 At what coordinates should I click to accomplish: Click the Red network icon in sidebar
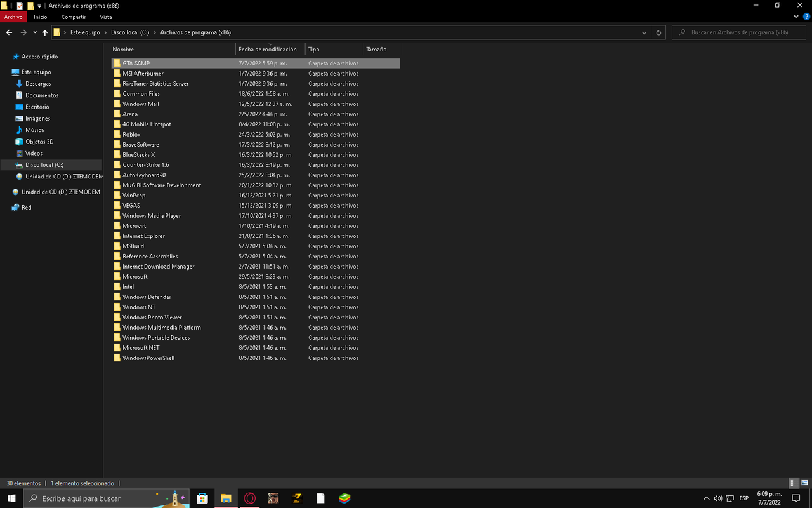point(16,208)
